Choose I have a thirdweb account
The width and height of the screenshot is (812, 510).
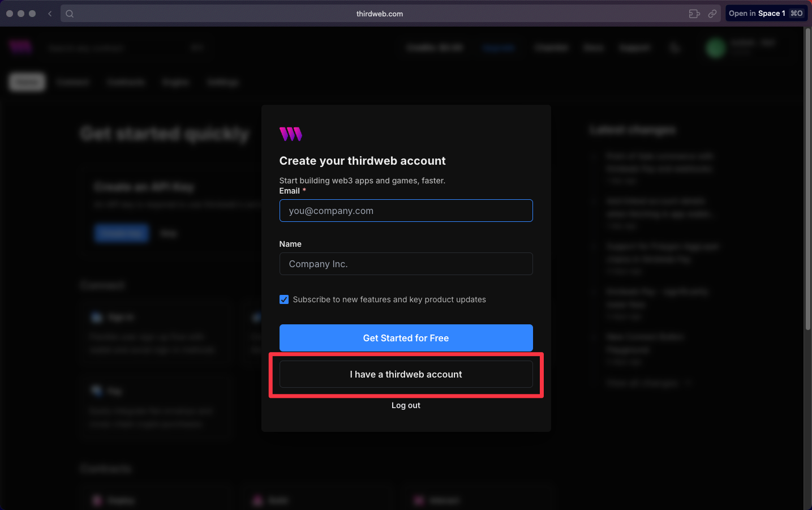[x=406, y=374]
